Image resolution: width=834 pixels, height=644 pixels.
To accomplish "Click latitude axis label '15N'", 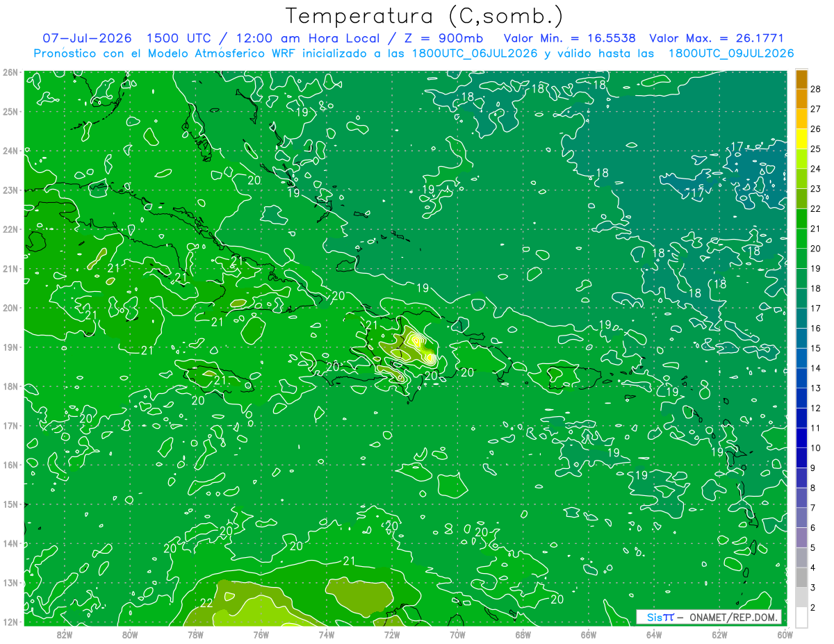I will click(x=11, y=504).
